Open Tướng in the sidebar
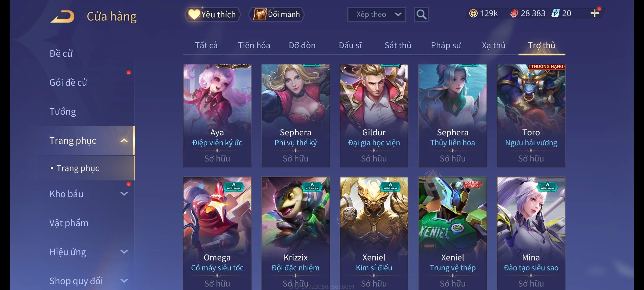Screen dimensions: 644x290 [63, 111]
